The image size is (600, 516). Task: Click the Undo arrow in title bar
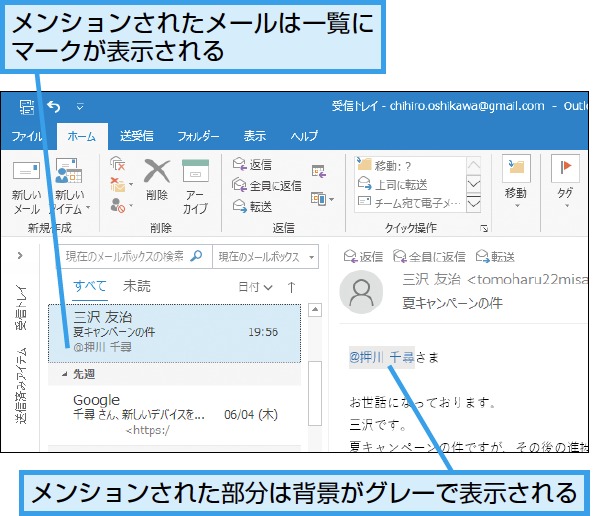point(54,107)
